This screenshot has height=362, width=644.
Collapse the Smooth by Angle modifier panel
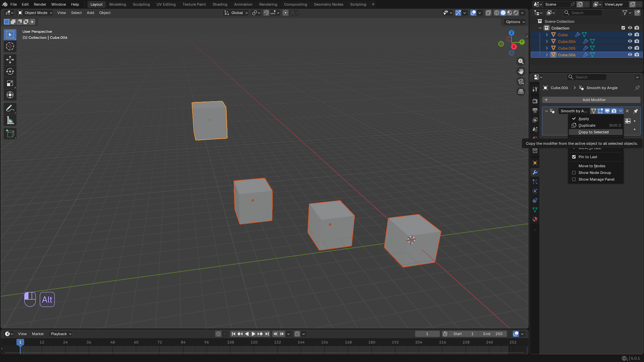click(546, 111)
